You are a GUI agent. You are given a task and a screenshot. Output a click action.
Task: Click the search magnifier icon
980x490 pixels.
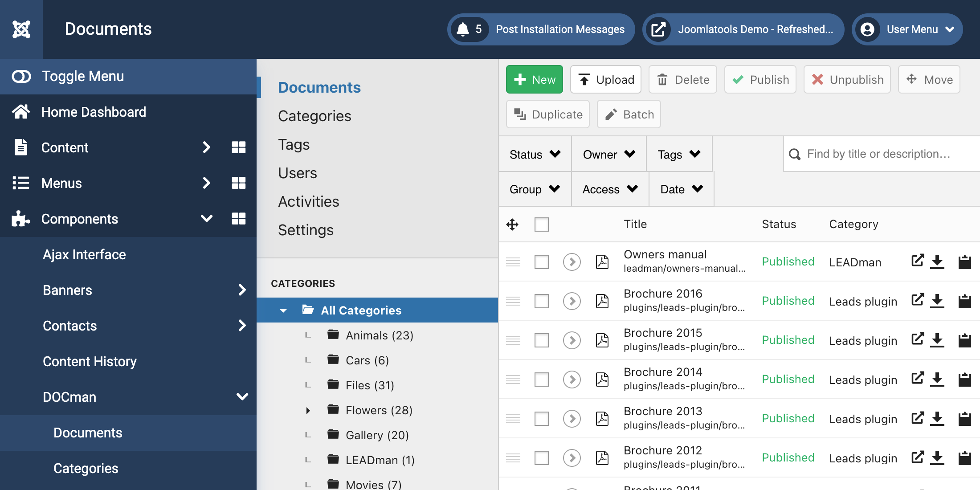tap(795, 154)
